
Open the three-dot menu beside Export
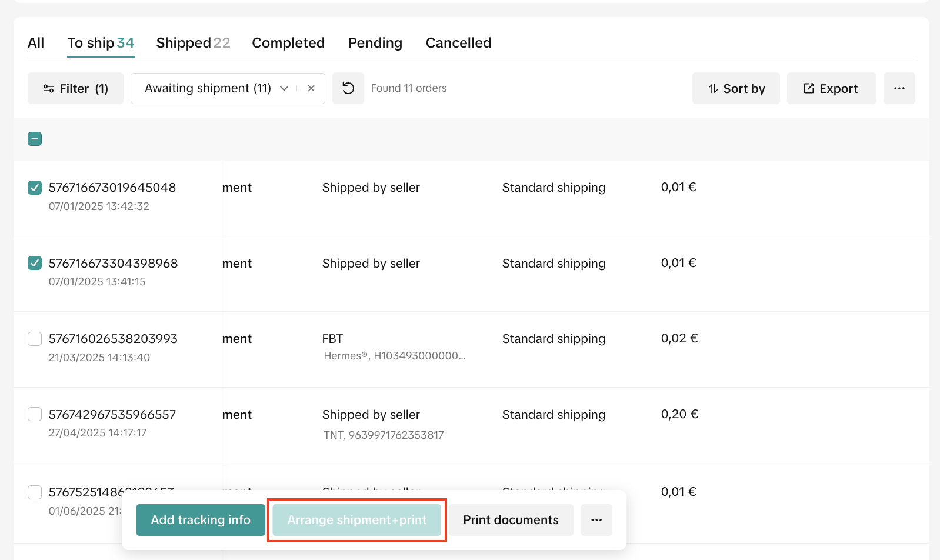click(899, 88)
